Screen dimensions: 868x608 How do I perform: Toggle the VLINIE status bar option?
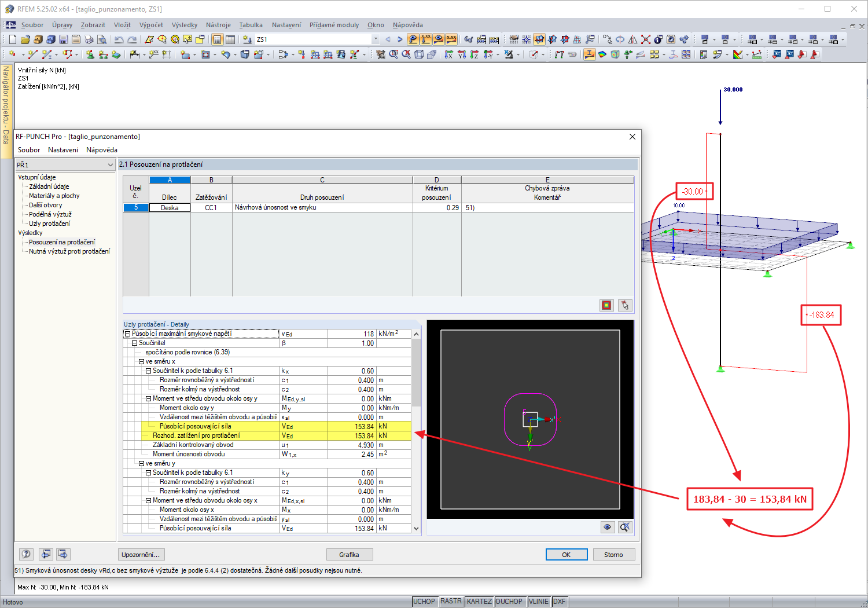coord(539,602)
